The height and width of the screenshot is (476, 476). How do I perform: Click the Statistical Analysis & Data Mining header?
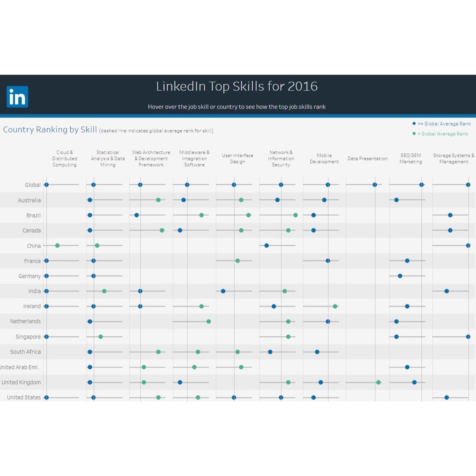(x=108, y=158)
